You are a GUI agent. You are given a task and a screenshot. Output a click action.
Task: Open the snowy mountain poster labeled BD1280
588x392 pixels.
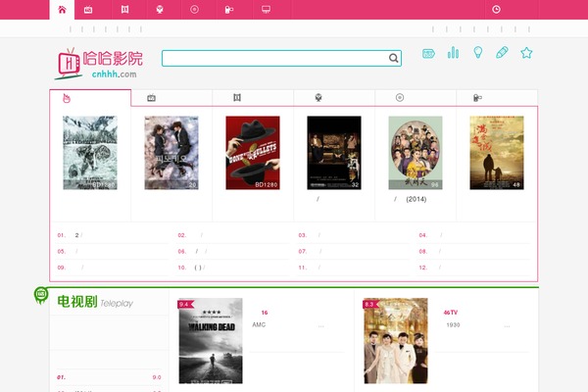click(x=90, y=153)
